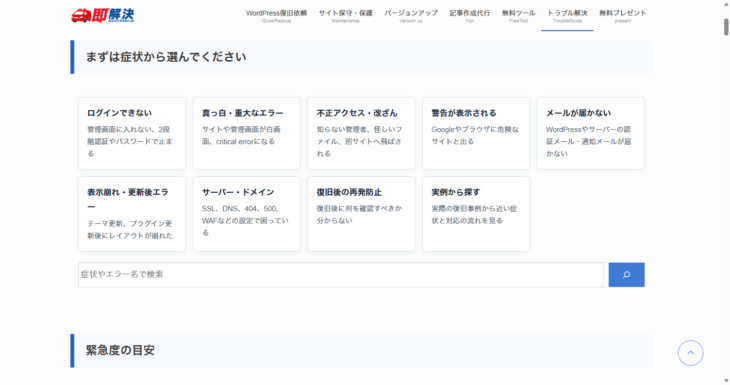
Task: Open サイト保守・保護 menu item
Action: pos(345,16)
